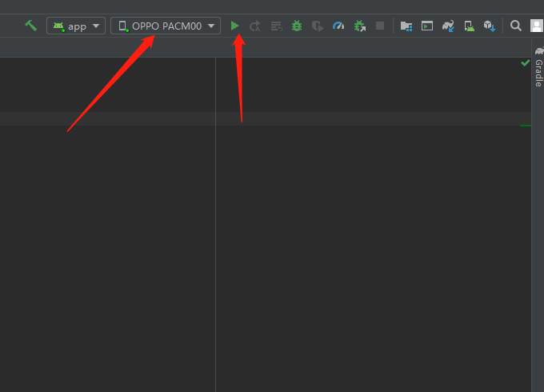Open Project Structure folder icon
Screen dimensions: 544x392
point(406,26)
